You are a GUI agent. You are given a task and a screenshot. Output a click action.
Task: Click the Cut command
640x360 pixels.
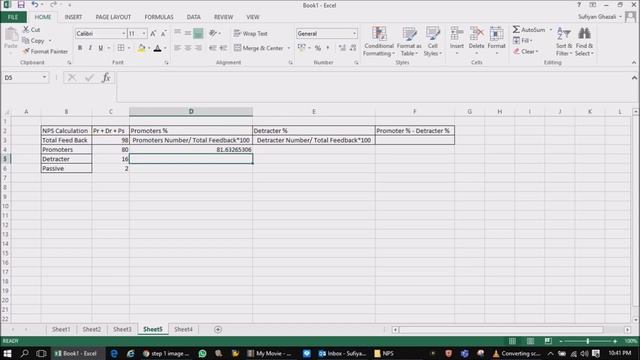[x=31, y=30]
